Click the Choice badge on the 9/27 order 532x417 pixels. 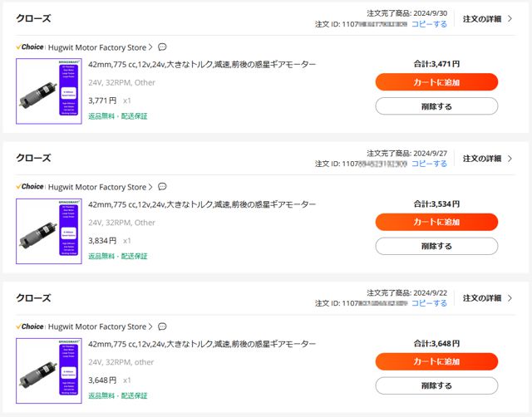click(30, 187)
